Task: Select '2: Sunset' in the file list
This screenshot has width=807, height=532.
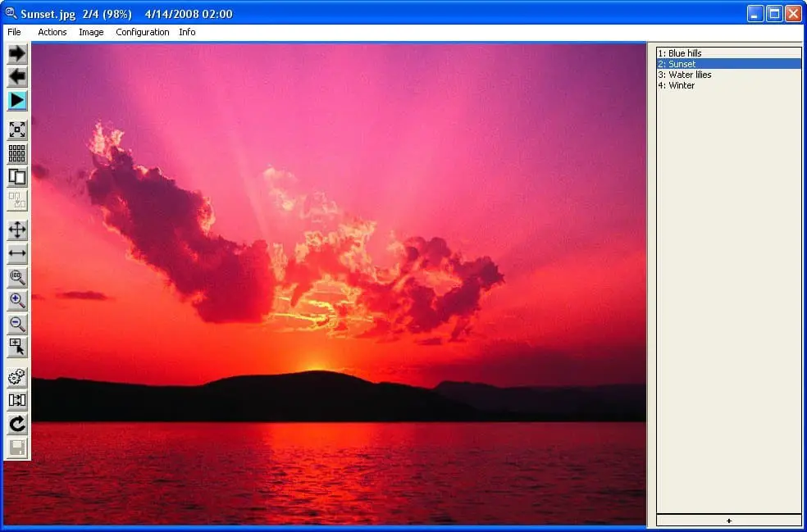Action: 729,64
